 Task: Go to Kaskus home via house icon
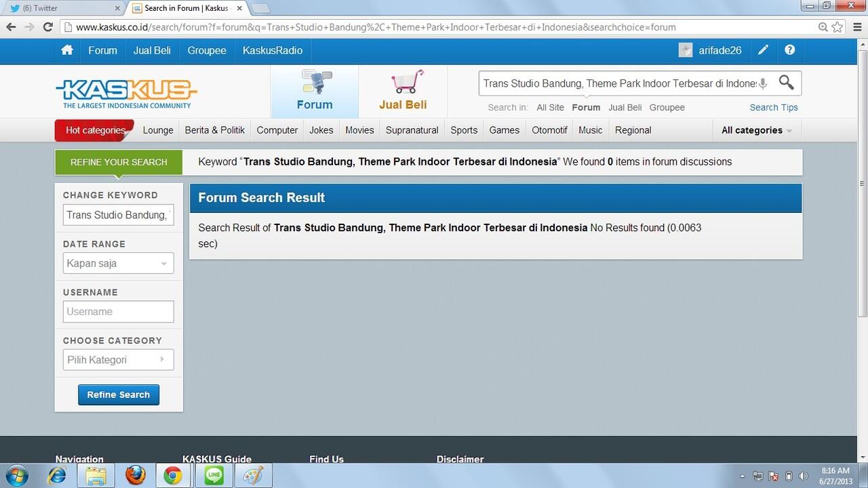(x=66, y=50)
